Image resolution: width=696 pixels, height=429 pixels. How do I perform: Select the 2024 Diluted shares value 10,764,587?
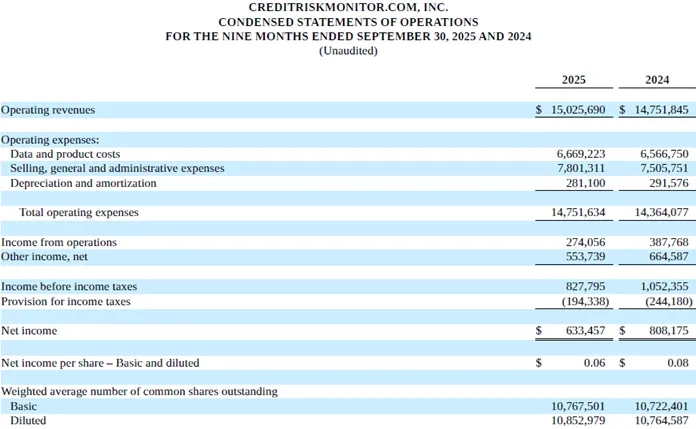pyautogui.click(x=661, y=421)
